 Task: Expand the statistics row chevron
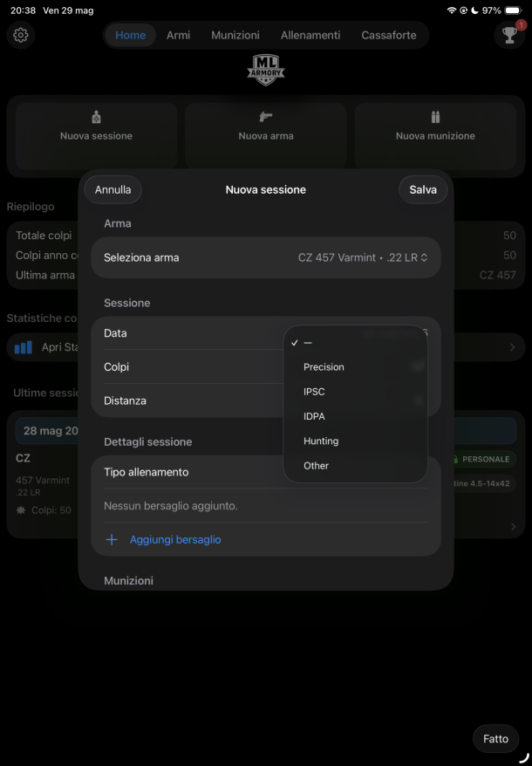pos(512,347)
